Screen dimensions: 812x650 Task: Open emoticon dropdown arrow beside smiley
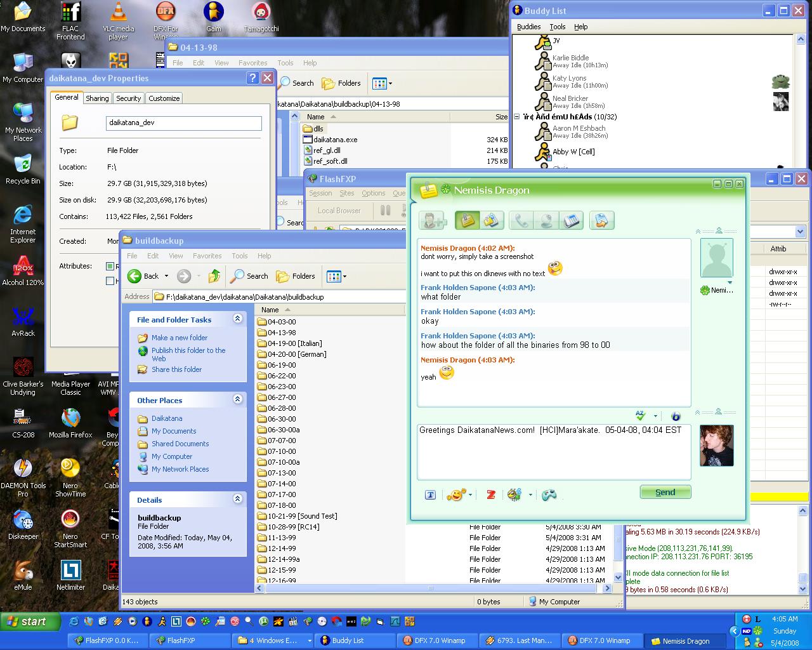[470, 494]
